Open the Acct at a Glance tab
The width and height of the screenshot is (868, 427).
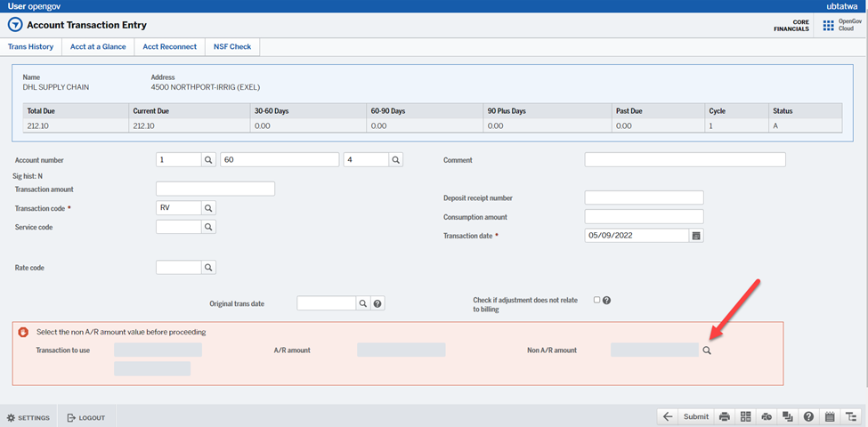[x=98, y=47]
